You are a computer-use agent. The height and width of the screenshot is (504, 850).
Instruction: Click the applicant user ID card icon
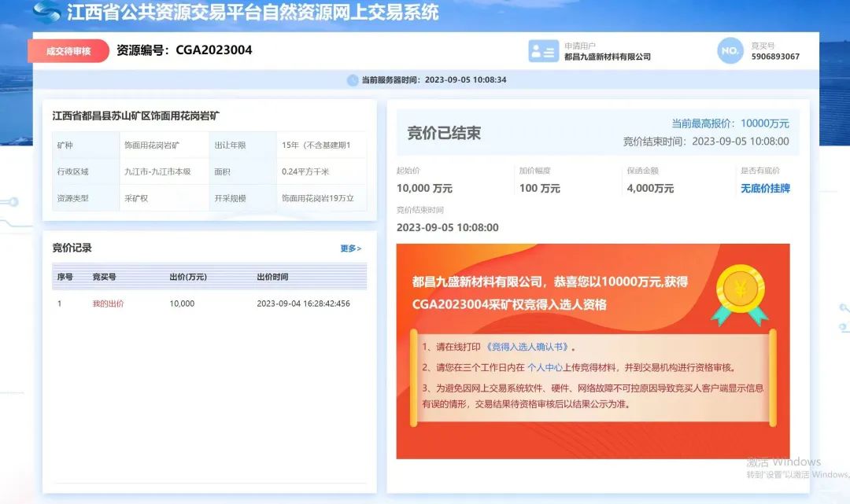[543, 51]
